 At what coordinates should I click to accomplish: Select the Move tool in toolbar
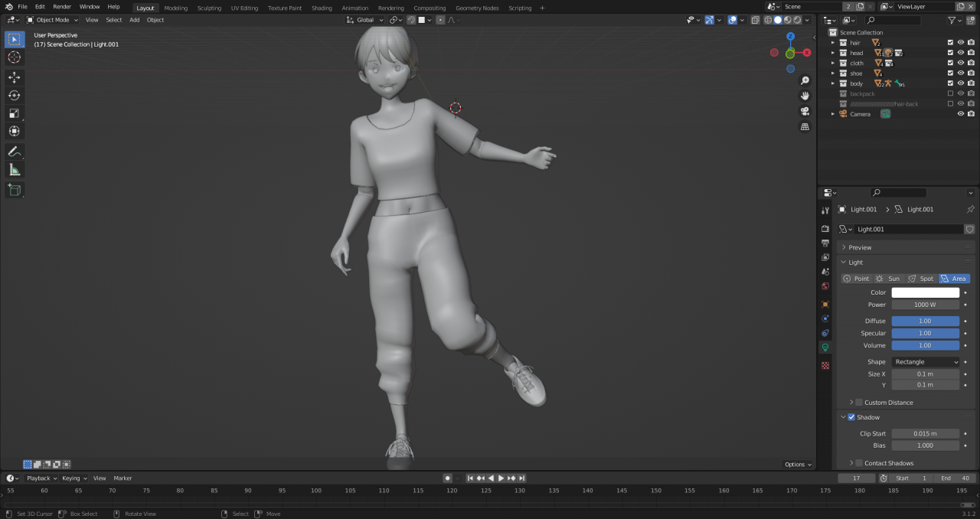click(x=14, y=77)
